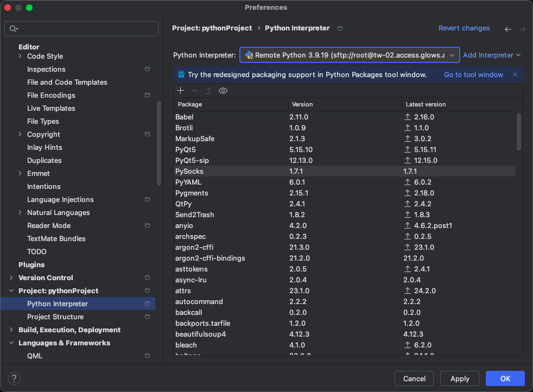Select Inspections in settings tree

46,69
